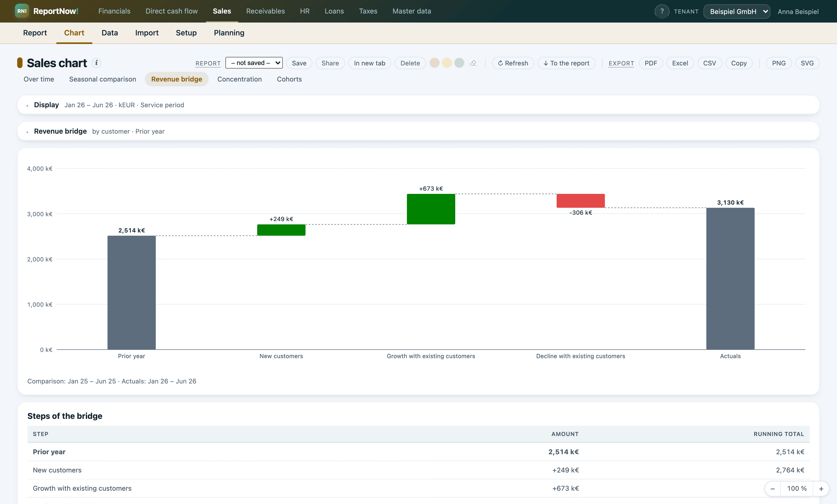837x504 pixels.
Task: Click the Refresh button
Action: 513,63
